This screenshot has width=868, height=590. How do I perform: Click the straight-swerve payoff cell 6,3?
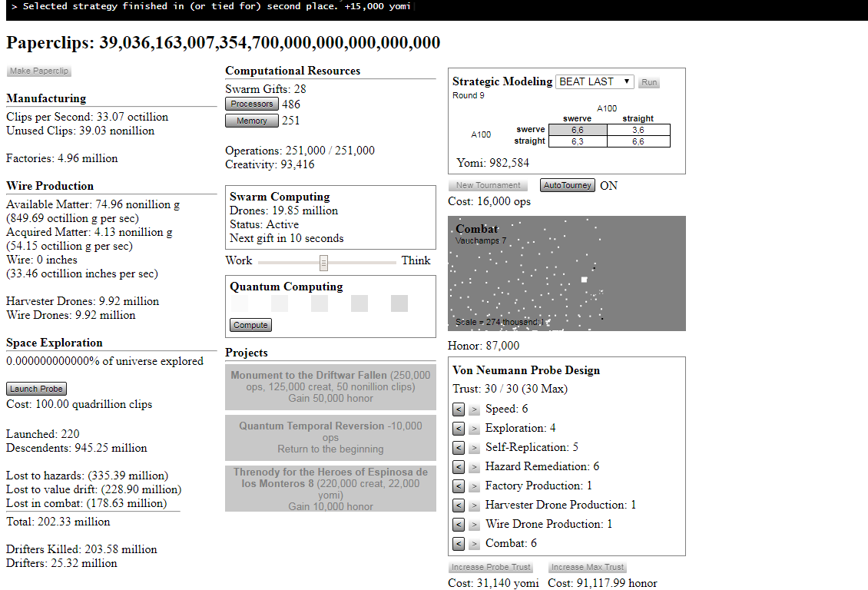pos(578,141)
